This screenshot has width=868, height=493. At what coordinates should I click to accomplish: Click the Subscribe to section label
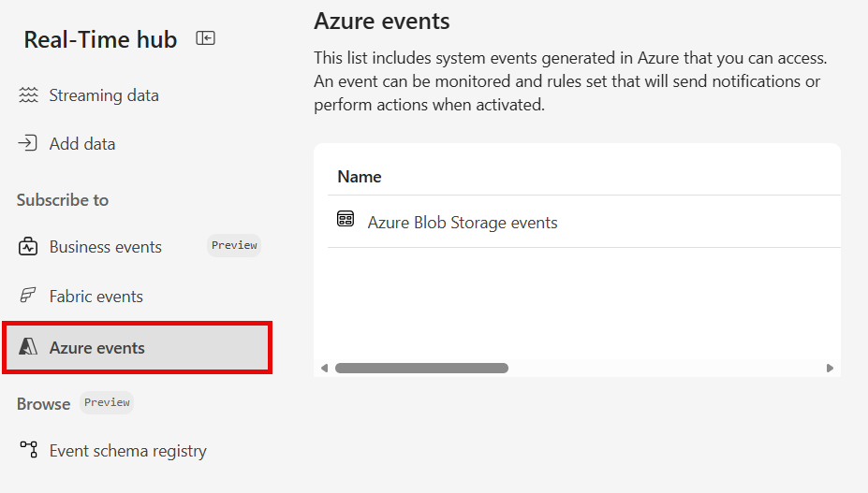[x=63, y=200]
